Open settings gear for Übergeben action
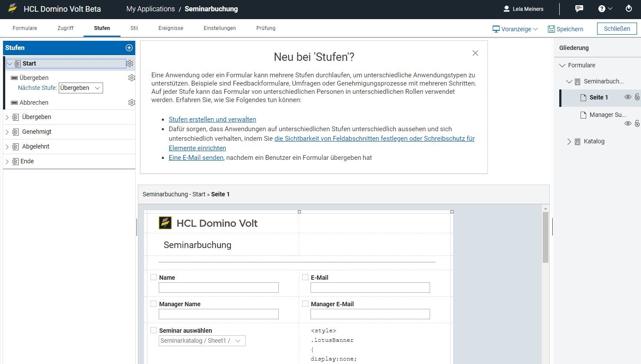The height and width of the screenshot is (364, 641). point(131,78)
